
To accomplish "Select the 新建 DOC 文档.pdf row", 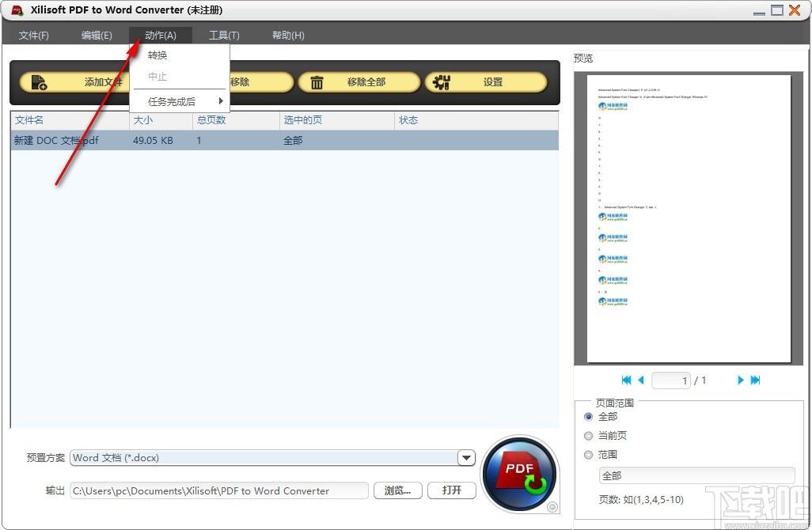I will pos(284,140).
